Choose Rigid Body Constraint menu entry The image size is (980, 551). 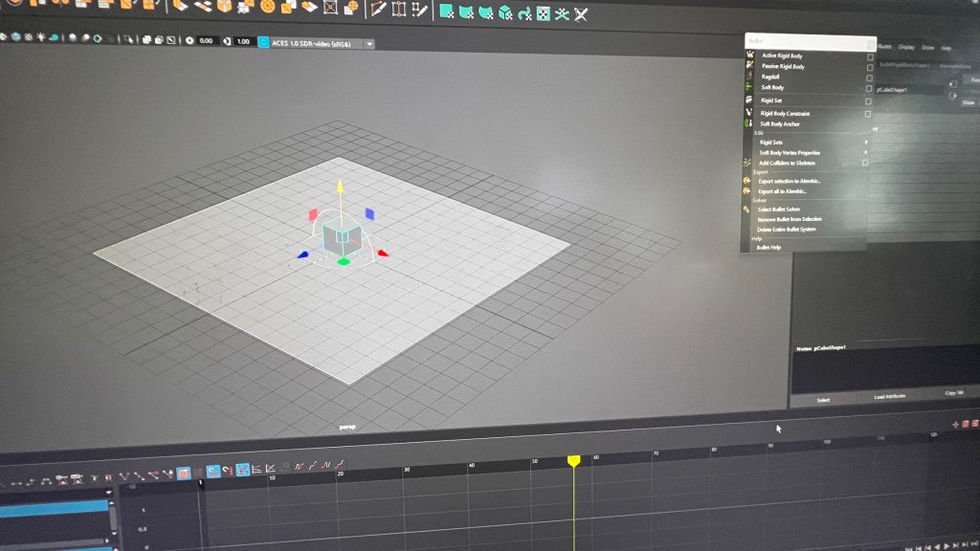785,114
